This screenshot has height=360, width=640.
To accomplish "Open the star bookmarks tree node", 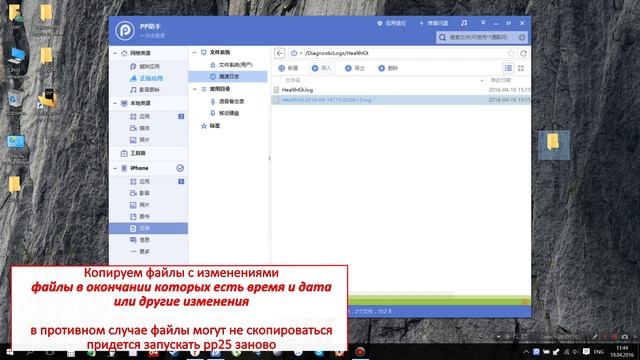I will tap(211, 126).
